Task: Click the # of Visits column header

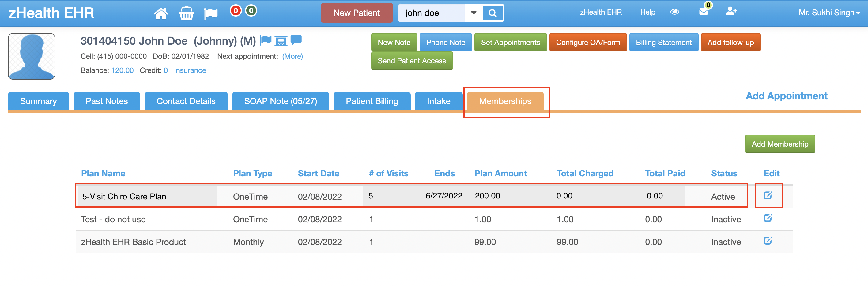Action: (x=388, y=173)
